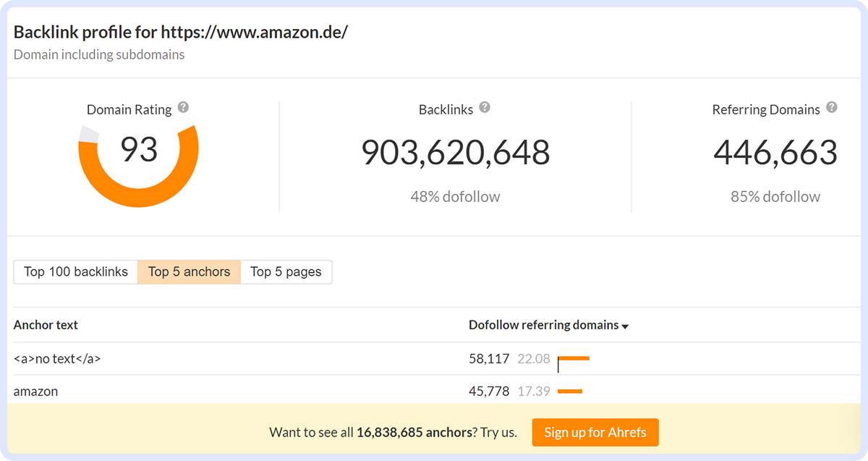Switch to the Top 100 backlinks tab
This screenshot has height=461, width=868.
76,272
